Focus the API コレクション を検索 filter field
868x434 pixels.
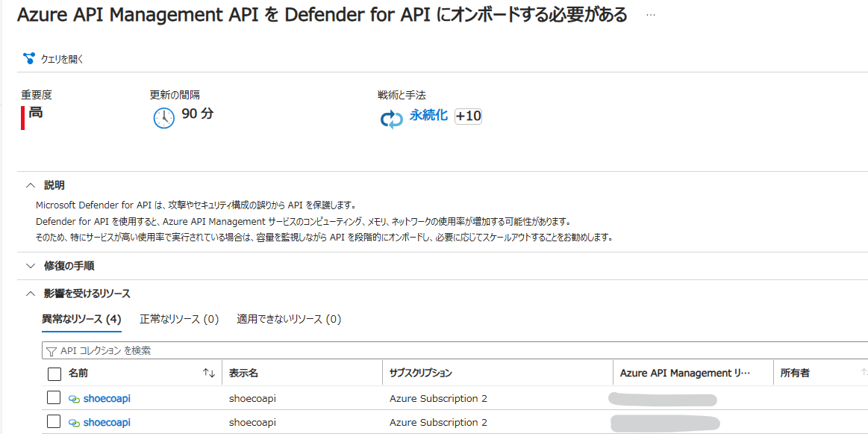[455, 350]
